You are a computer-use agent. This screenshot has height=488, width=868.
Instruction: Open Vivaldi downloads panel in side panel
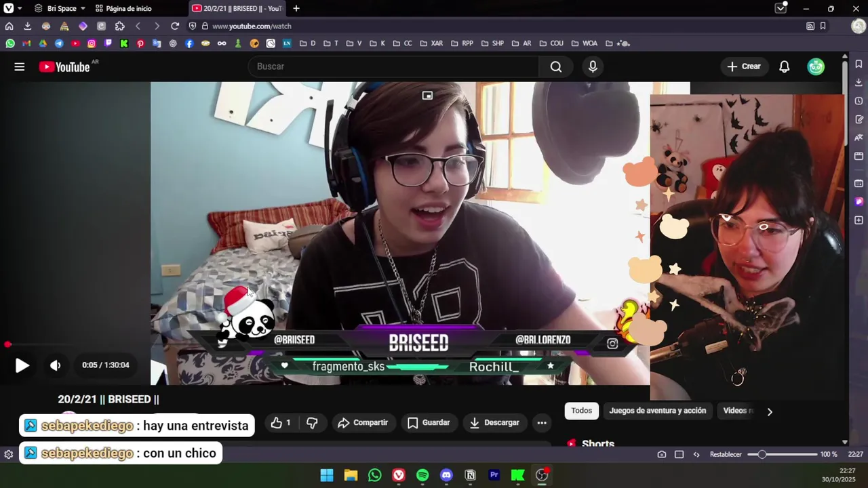pyautogui.click(x=859, y=83)
